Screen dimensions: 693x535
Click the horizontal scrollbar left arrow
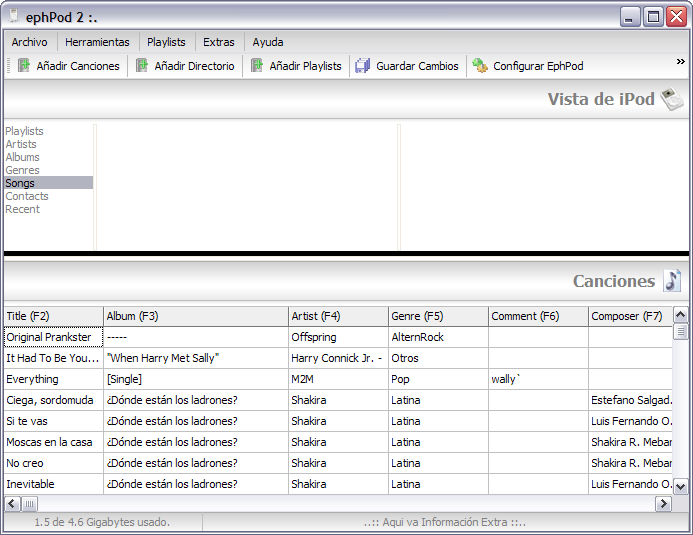coord(12,503)
